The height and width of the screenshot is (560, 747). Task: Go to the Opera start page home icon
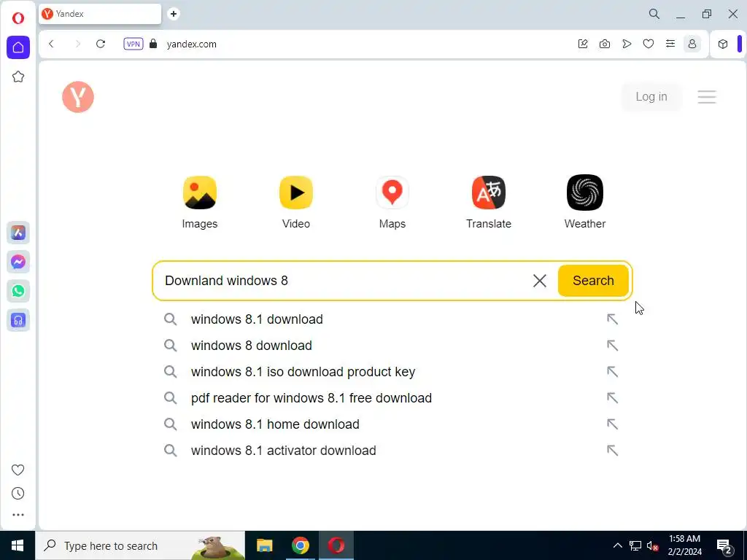pos(18,47)
